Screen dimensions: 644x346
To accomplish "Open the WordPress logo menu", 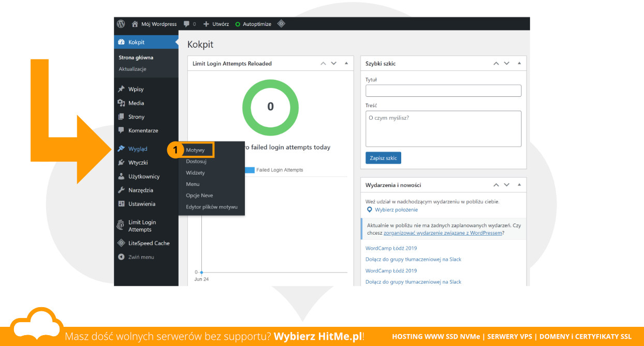I will [x=121, y=24].
